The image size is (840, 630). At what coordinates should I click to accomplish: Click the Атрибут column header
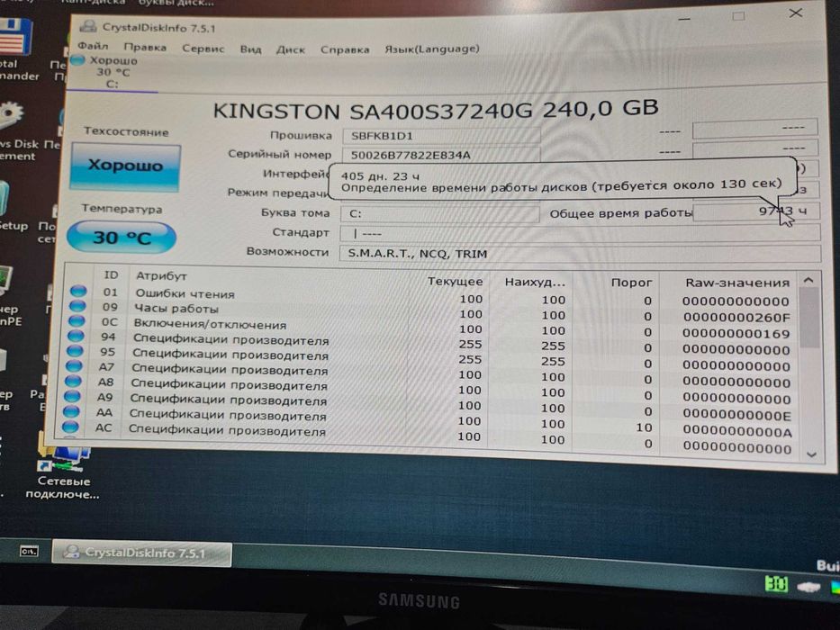point(161,275)
